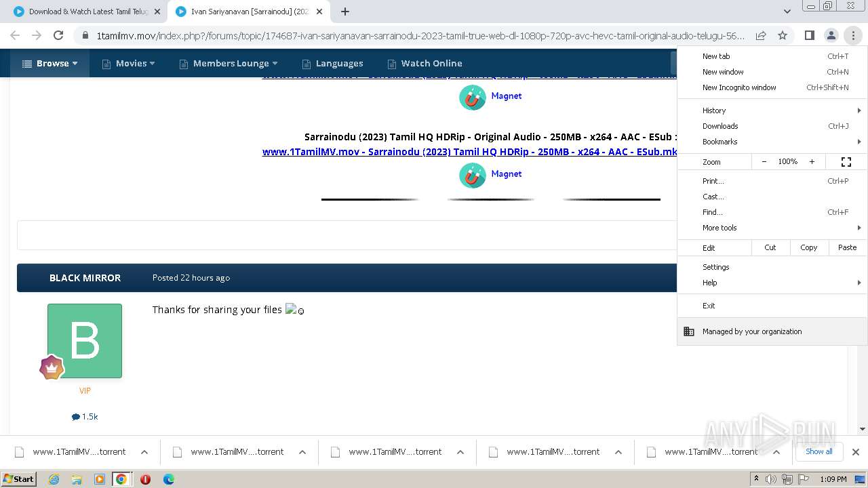Open Internet Explorer from the taskbar

click(x=54, y=479)
